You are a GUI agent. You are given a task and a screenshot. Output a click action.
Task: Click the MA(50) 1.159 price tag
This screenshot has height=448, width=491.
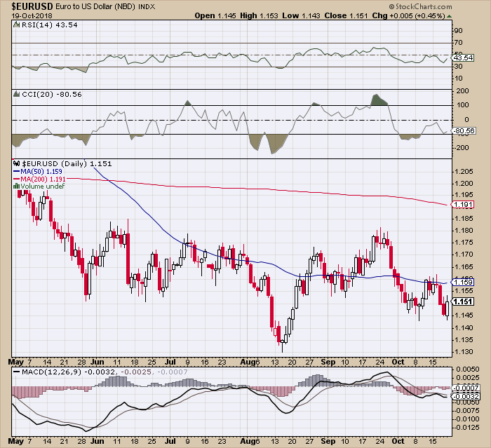click(463, 282)
